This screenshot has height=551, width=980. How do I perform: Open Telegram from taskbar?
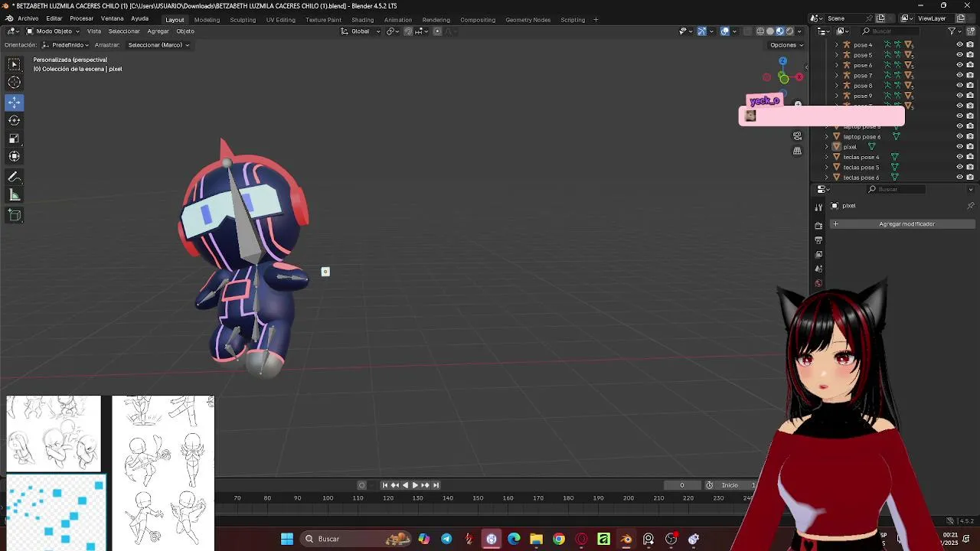(x=446, y=539)
